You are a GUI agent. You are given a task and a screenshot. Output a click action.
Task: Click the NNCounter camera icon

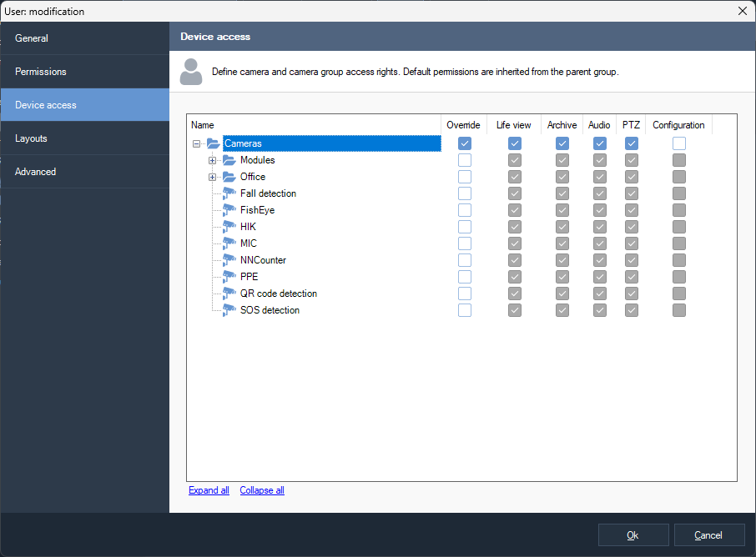(x=229, y=260)
